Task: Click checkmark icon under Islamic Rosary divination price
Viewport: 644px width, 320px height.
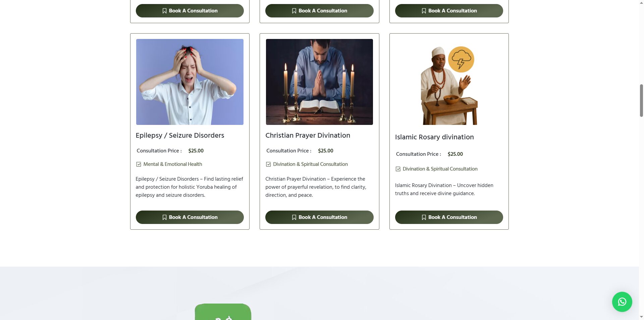Action: point(398,169)
